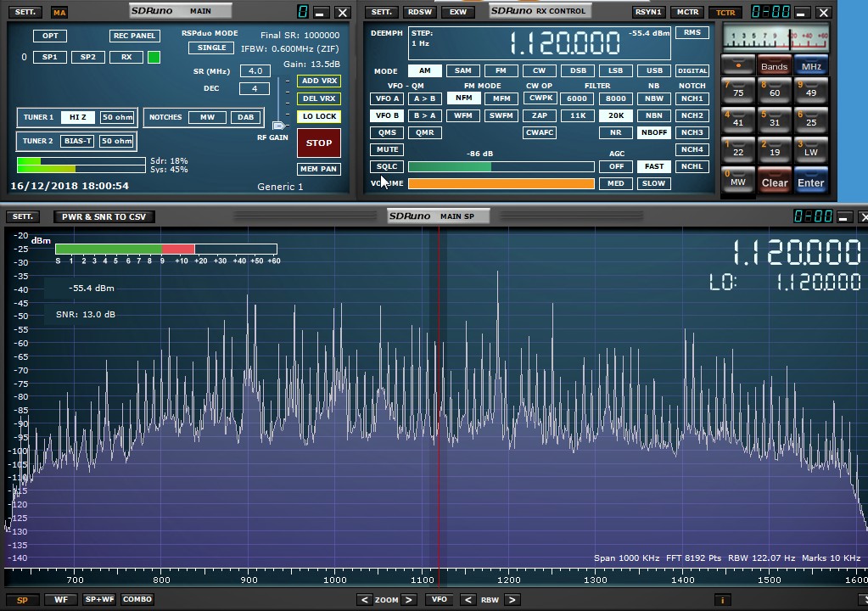
Task: Click DEL VRX button
Action: [x=319, y=98]
